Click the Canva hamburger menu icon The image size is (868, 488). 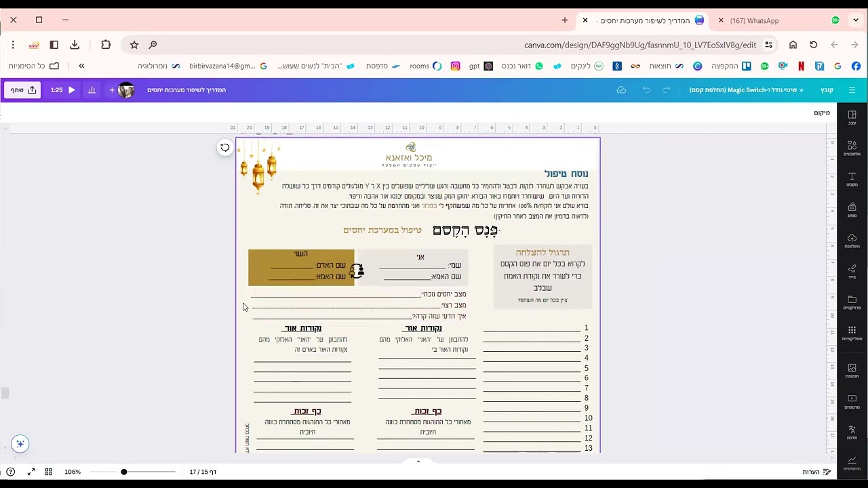tap(852, 89)
